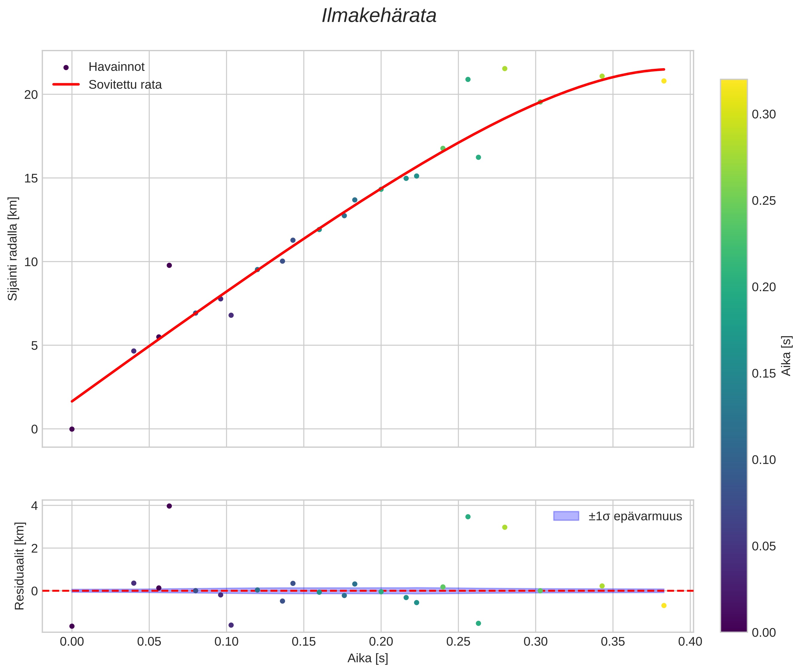The height and width of the screenshot is (672, 800).
Task: Click the x-axis tick label "0.35"
Action: (613, 641)
